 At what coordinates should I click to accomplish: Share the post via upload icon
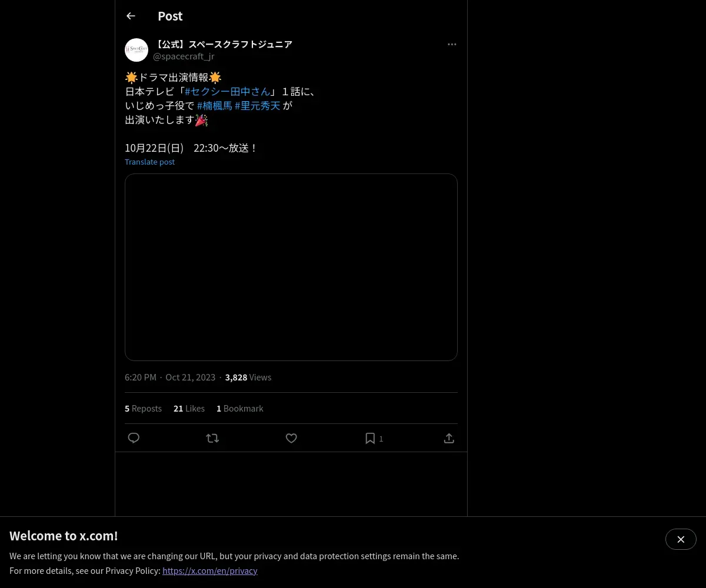click(x=449, y=438)
